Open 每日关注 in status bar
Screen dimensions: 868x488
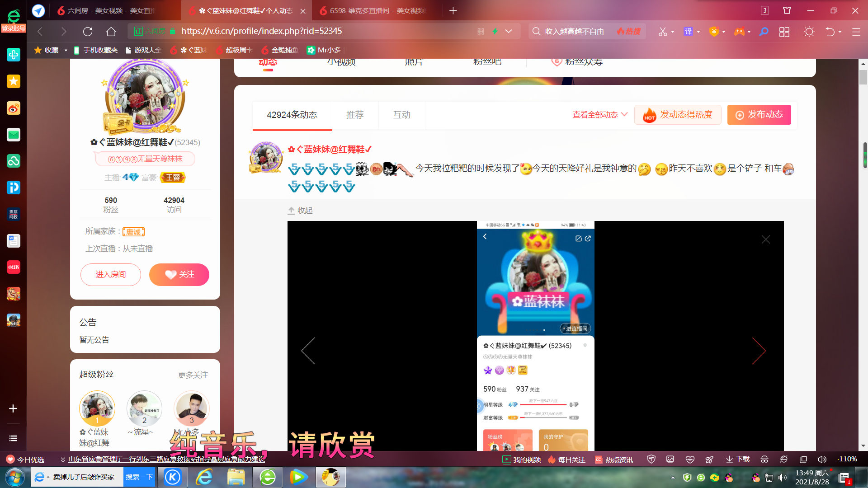[567, 460]
